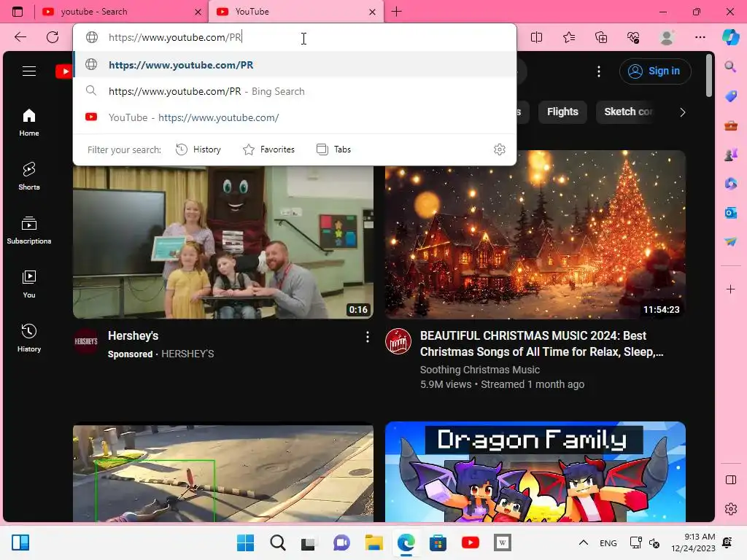Open the You section in sidebar
The image size is (747, 560).
click(29, 284)
